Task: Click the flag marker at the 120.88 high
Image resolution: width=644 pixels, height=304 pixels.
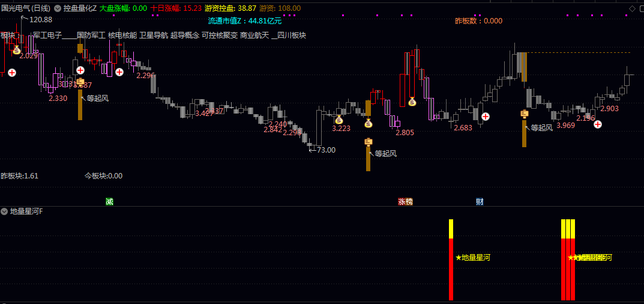Action: tap(24, 18)
